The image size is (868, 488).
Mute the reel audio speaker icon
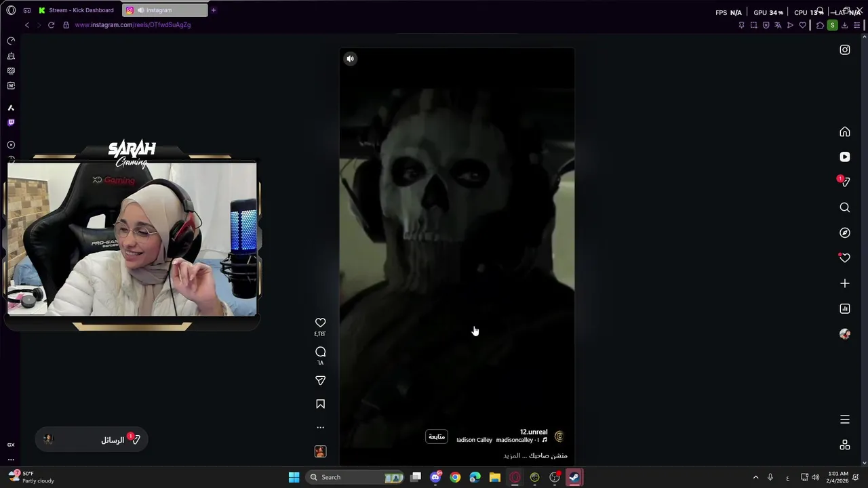click(x=350, y=59)
